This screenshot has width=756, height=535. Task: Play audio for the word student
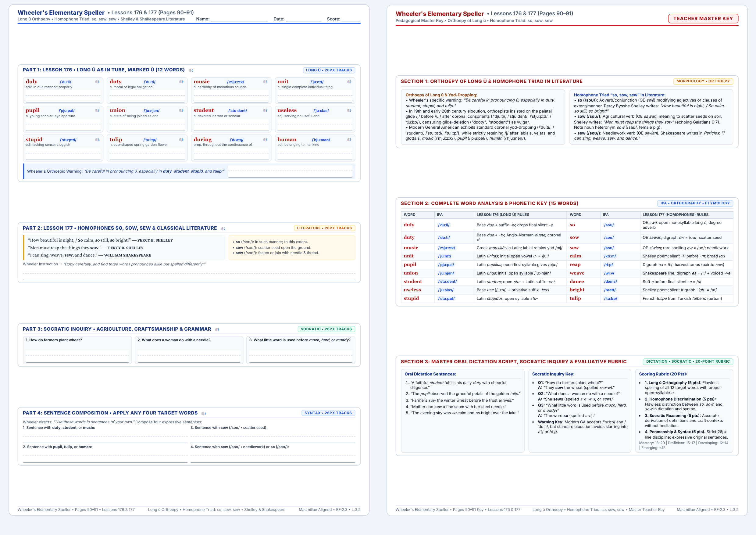[x=265, y=110]
